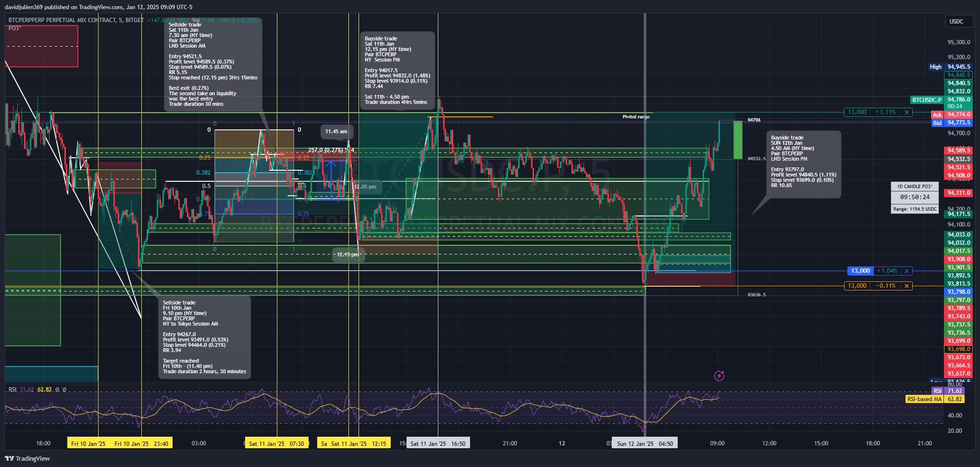The width and height of the screenshot is (980, 467).
Task: Click the Bid price label
Action: 937,123
